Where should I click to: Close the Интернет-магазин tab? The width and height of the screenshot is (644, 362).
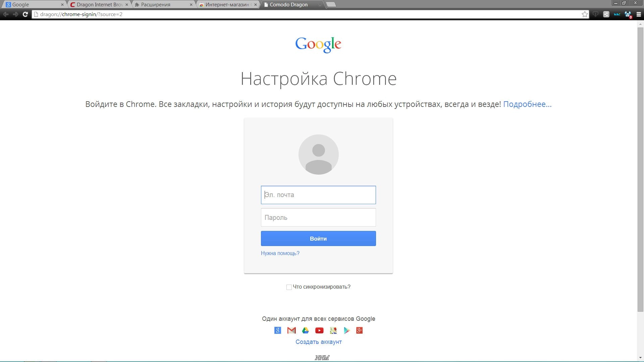[x=256, y=5]
